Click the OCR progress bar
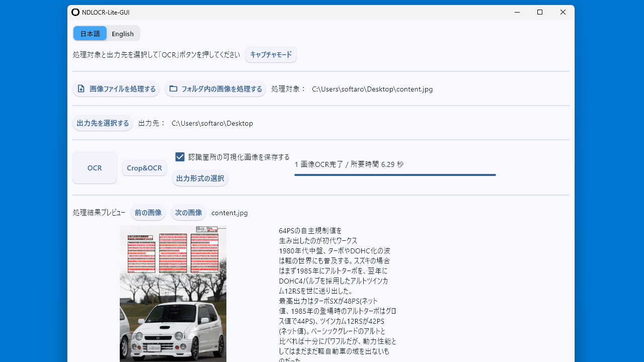This screenshot has width=644, height=362. point(395,175)
